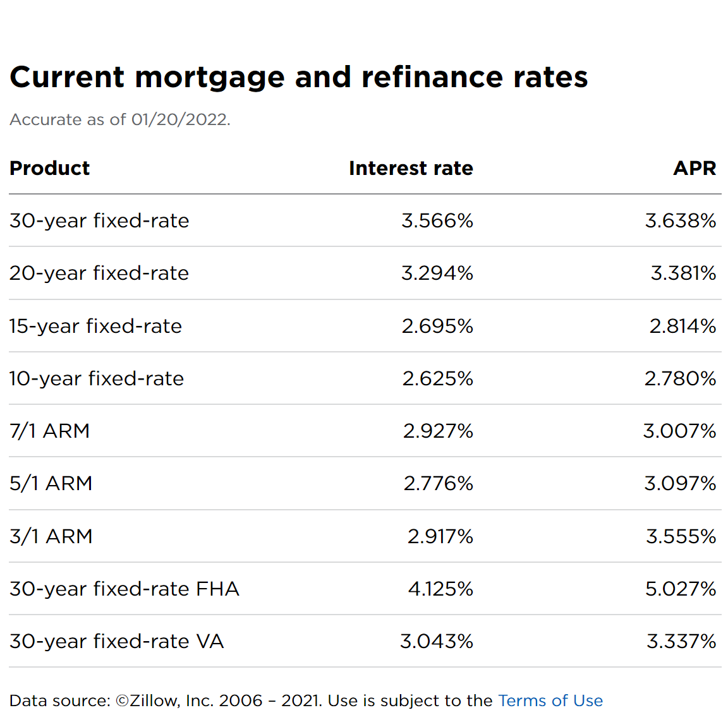Select the 7/1 ARM product label
728x727 pixels.
pos(50,431)
